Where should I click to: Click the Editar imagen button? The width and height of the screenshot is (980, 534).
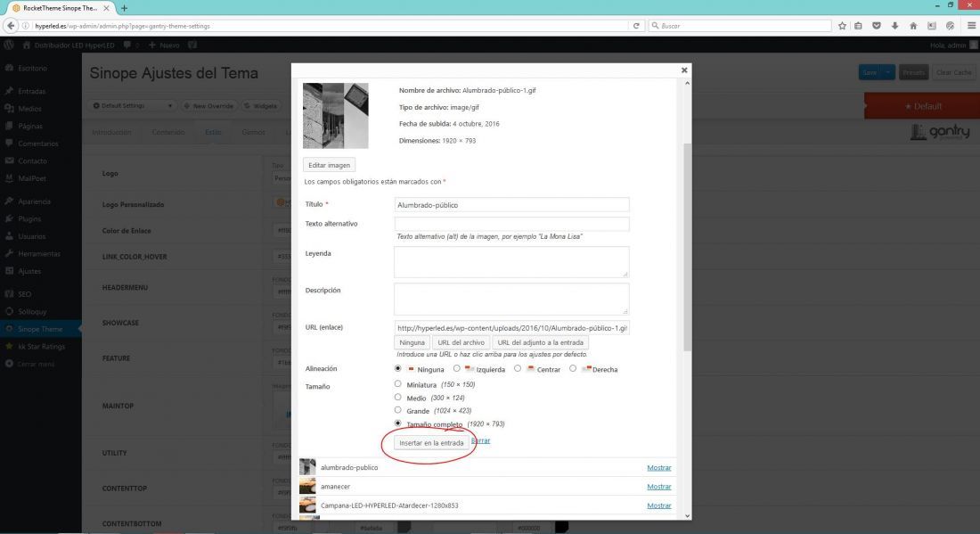[x=330, y=165]
